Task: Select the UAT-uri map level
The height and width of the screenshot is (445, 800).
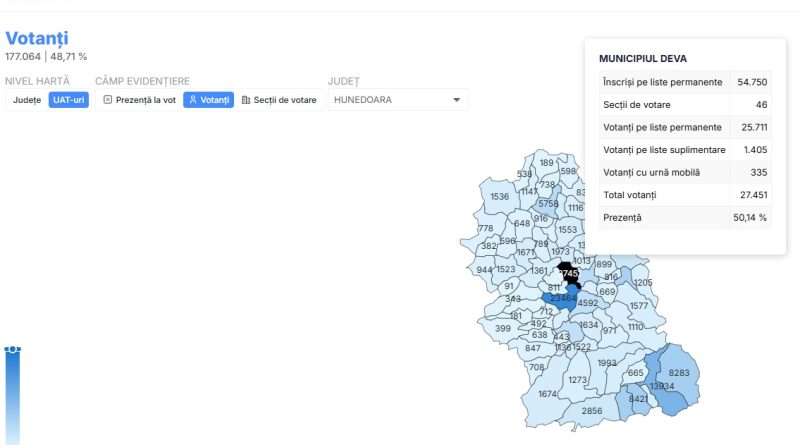Action: (x=69, y=100)
